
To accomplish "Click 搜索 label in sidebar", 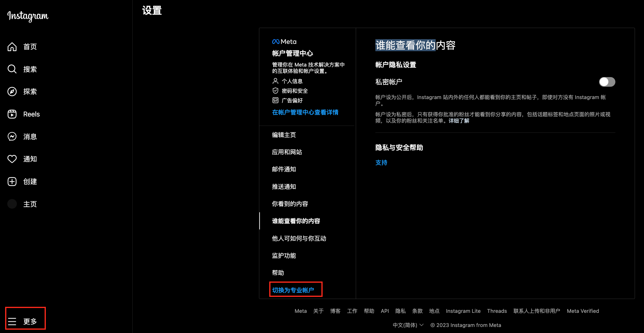I will 30,69.
